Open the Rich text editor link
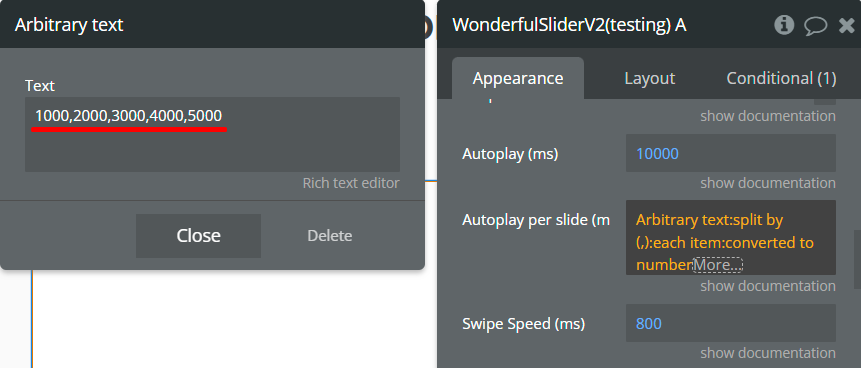Viewport: 861px width, 368px height. pyautogui.click(x=351, y=183)
